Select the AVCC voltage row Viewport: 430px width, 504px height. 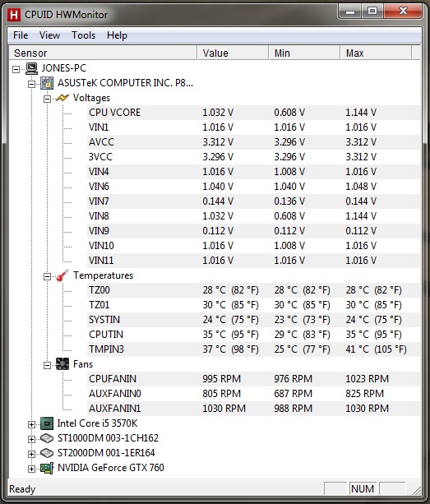(x=253, y=142)
